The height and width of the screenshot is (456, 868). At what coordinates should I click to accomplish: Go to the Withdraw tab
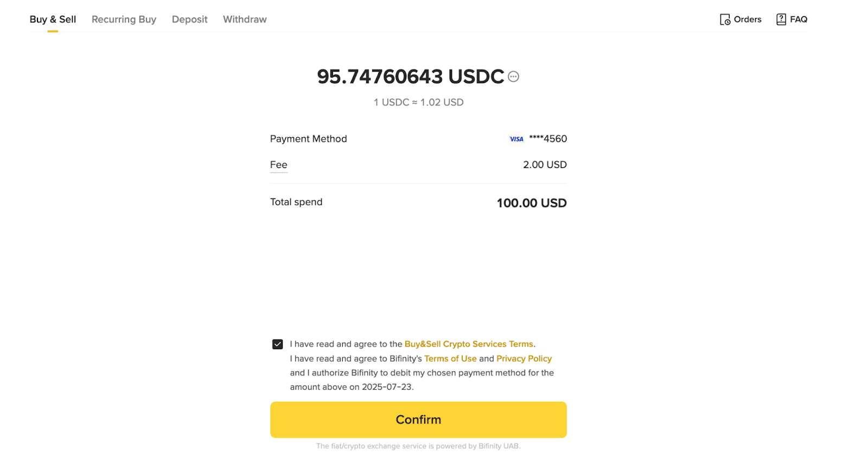(x=245, y=20)
